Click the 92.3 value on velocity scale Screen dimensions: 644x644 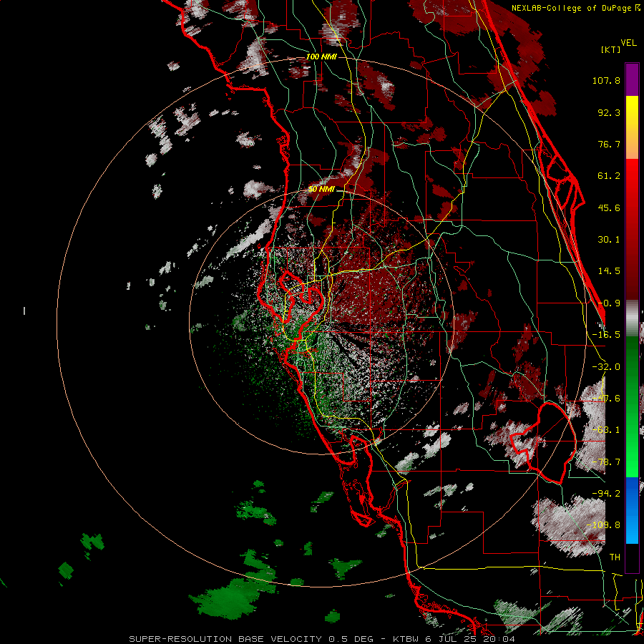609,112
